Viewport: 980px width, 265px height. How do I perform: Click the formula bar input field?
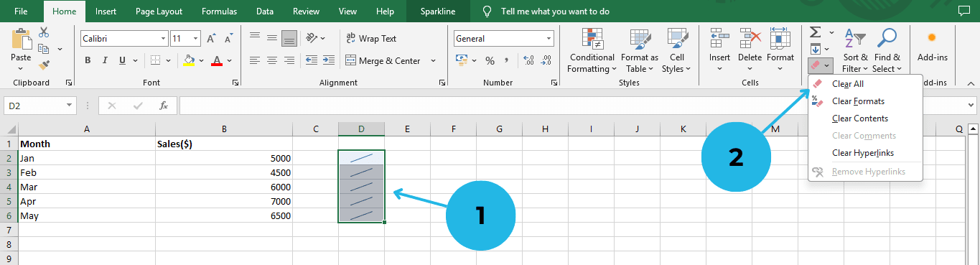pyautogui.click(x=572, y=106)
